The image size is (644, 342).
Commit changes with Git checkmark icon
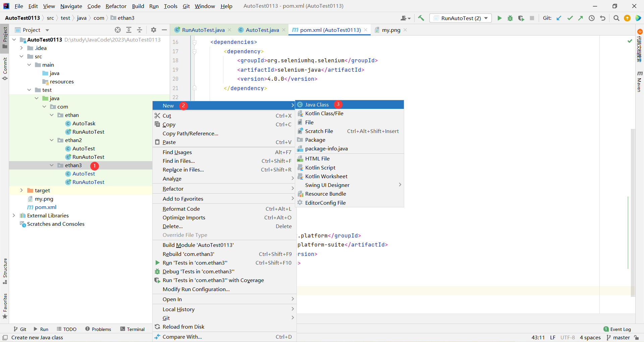pos(570,18)
